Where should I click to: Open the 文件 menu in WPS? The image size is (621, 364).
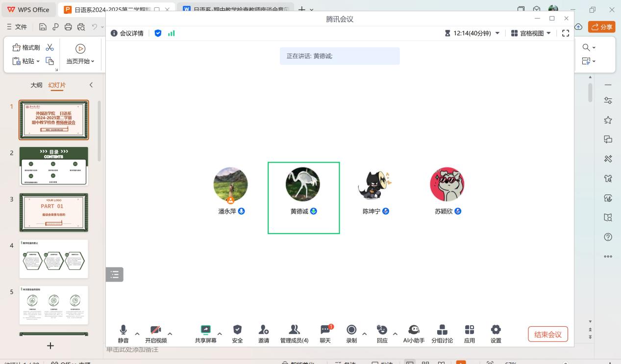(20, 26)
